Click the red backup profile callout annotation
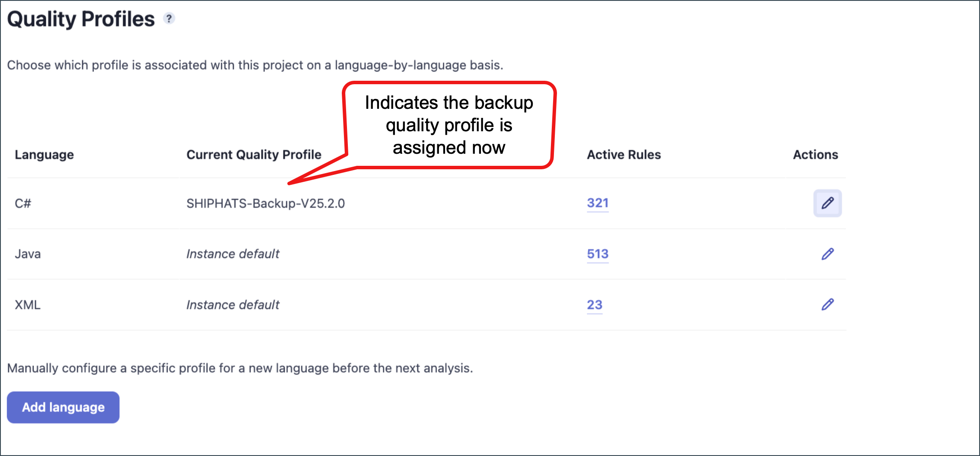 pyautogui.click(x=449, y=125)
